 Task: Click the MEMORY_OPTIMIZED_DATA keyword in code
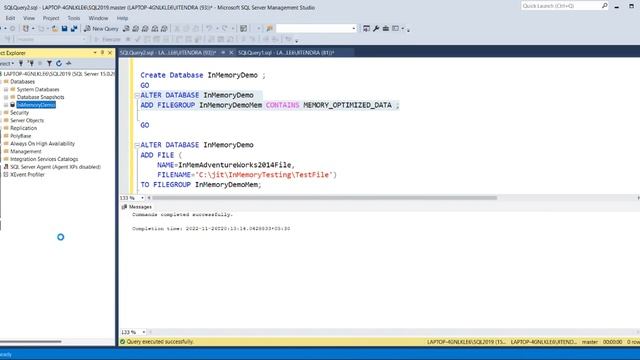pos(347,105)
